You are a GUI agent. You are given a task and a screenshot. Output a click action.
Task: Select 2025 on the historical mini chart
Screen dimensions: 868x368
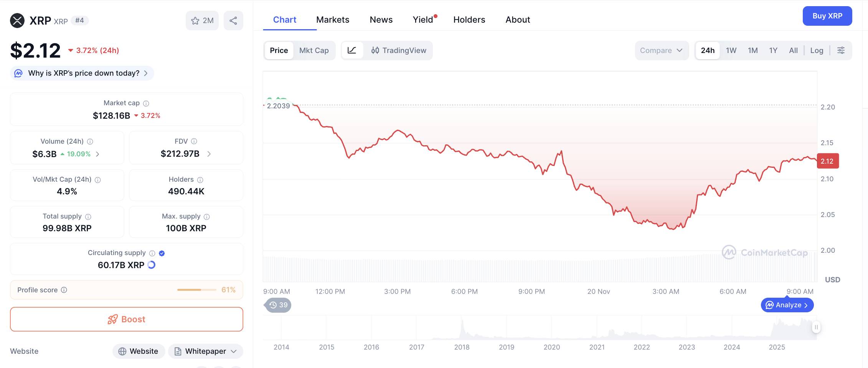[x=777, y=347]
